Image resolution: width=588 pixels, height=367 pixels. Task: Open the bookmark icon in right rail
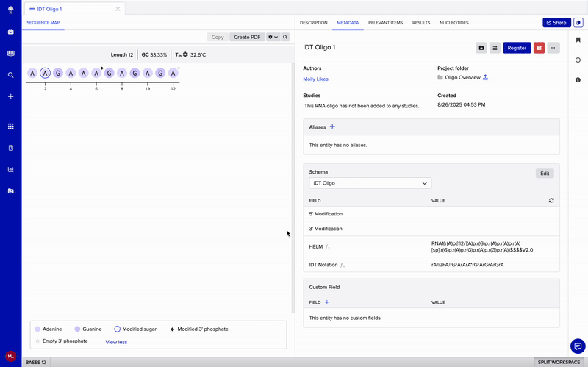click(578, 40)
